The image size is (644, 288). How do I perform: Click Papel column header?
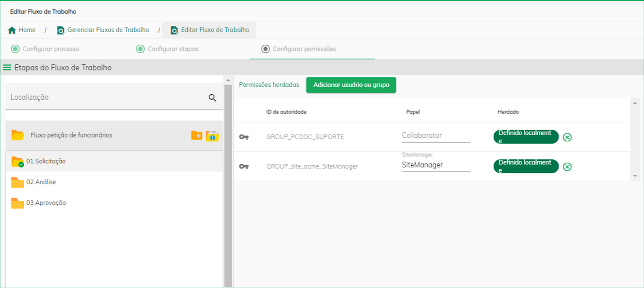(413, 112)
